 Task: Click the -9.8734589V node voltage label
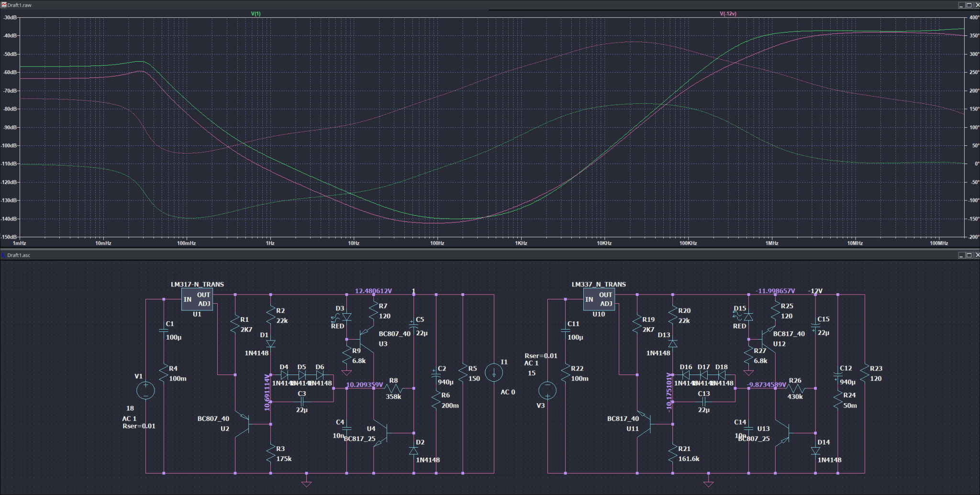pyautogui.click(x=767, y=385)
